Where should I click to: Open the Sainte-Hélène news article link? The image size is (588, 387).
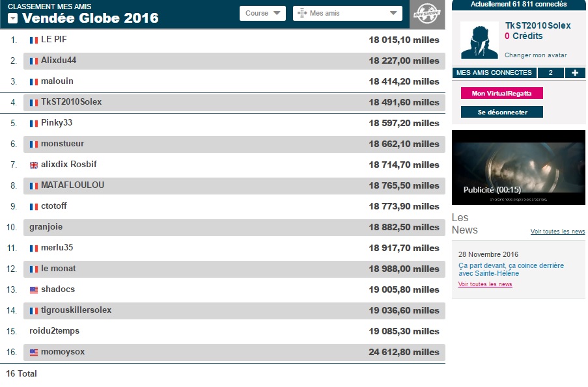click(511, 269)
